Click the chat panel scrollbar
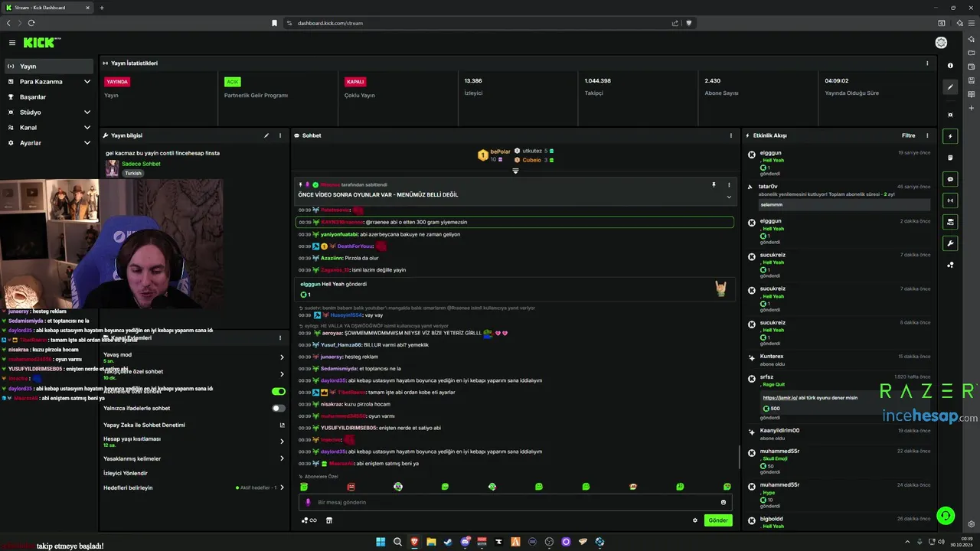 pos(739,458)
